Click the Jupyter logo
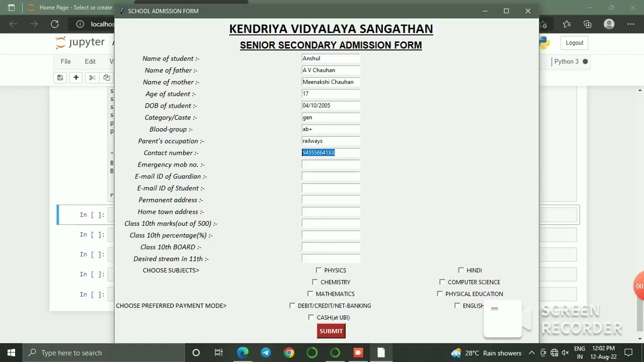 coord(80,42)
